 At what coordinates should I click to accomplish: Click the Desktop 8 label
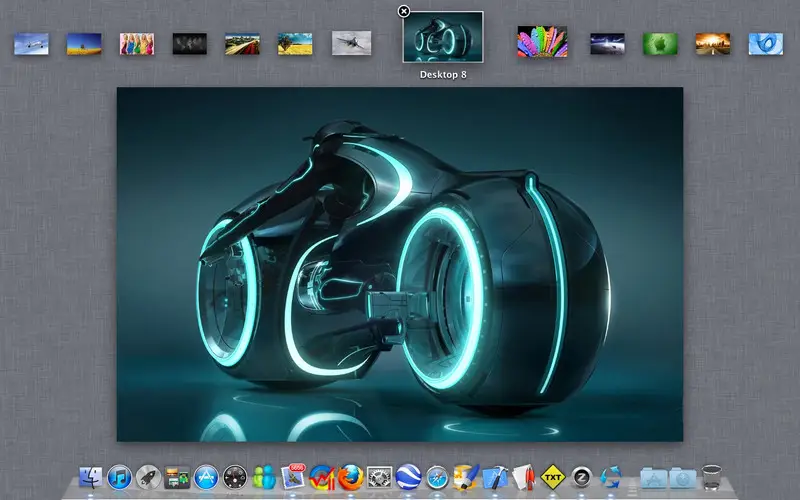click(x=443, y=74)
